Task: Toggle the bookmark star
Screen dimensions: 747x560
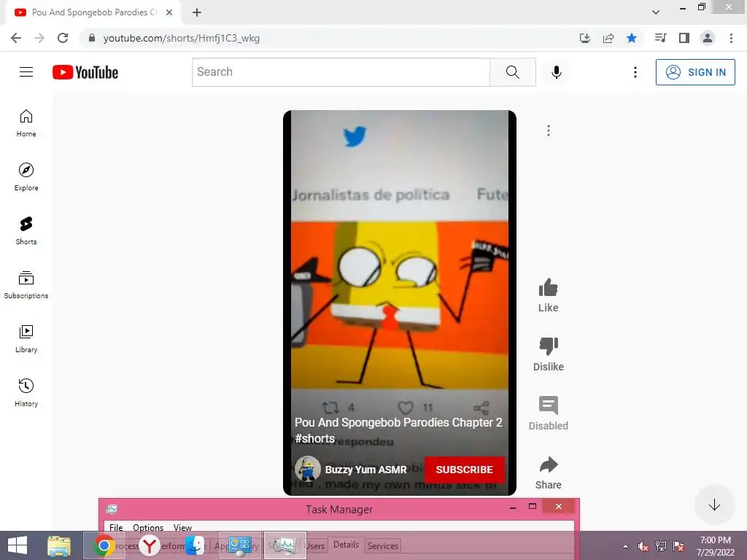Action: 631,38
